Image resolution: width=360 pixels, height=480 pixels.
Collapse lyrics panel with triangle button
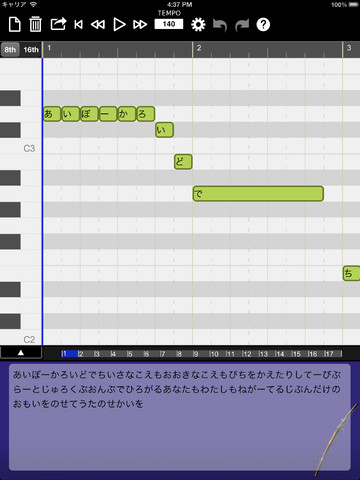point(21,353)
